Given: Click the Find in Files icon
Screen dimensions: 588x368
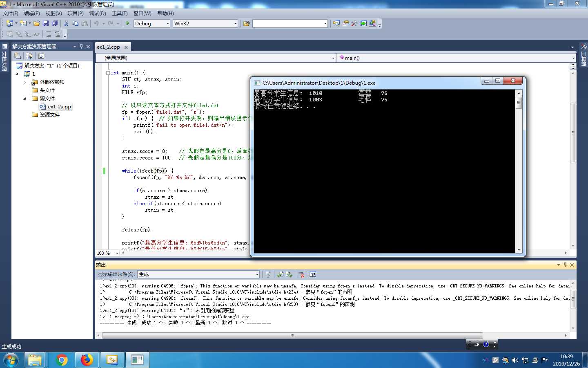Looking at the screenshot, I should pyautogui.click(x=246, y=23).
